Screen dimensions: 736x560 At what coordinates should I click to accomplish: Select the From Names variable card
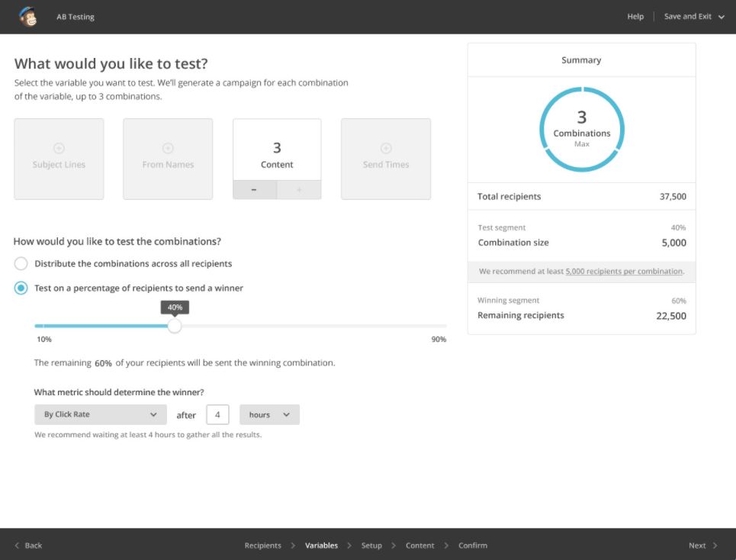168,159
